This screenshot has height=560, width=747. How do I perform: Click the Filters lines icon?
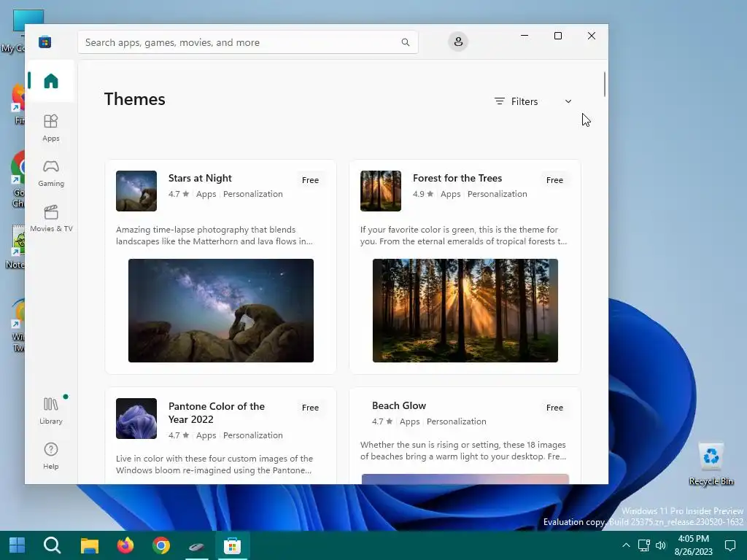coord(499,101)
